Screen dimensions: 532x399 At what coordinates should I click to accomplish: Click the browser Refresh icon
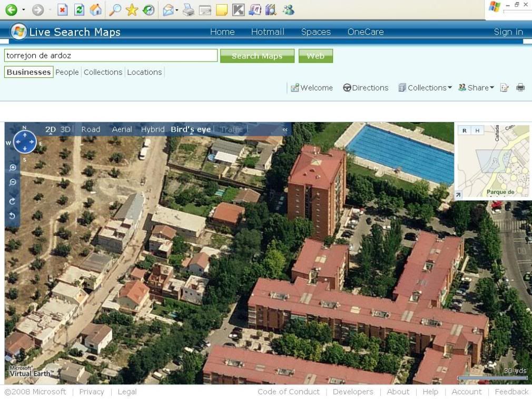[79, 9]
